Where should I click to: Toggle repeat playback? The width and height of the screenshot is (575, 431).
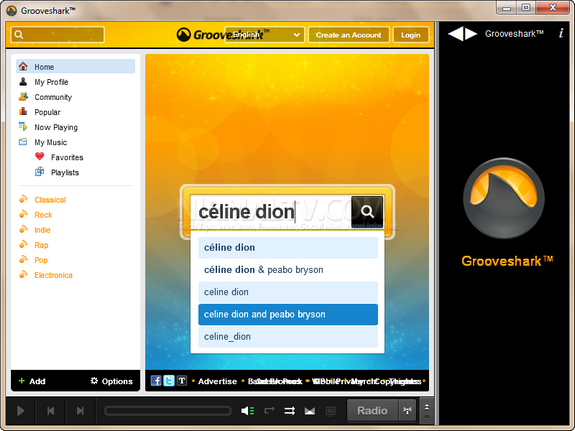click(269, 410)
